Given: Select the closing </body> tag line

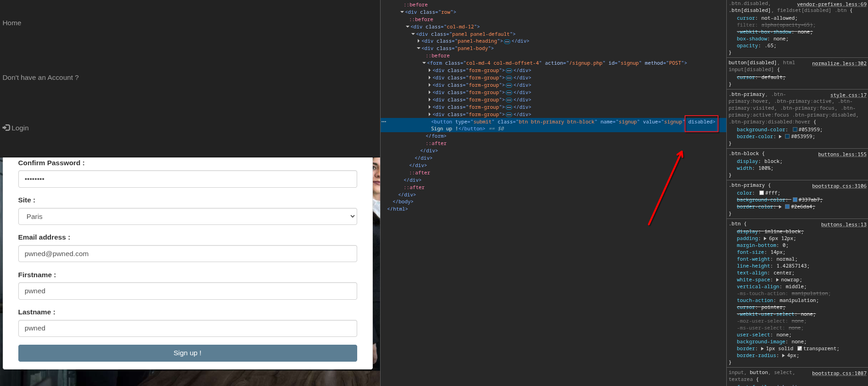Looking at the screenshot, I should click(x=403, y=201).
